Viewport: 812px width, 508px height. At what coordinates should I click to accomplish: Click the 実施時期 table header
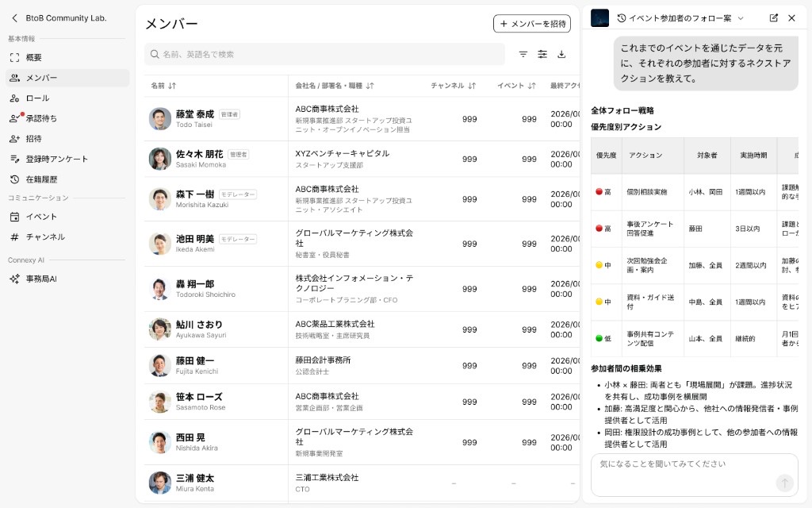(753, 156)
